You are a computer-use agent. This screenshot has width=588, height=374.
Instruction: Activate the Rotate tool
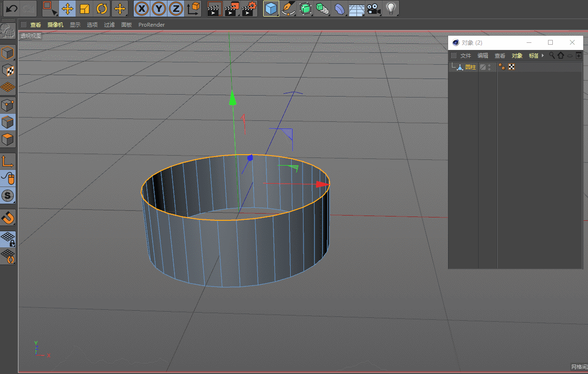pyautogui.click(x=102, y=9)
